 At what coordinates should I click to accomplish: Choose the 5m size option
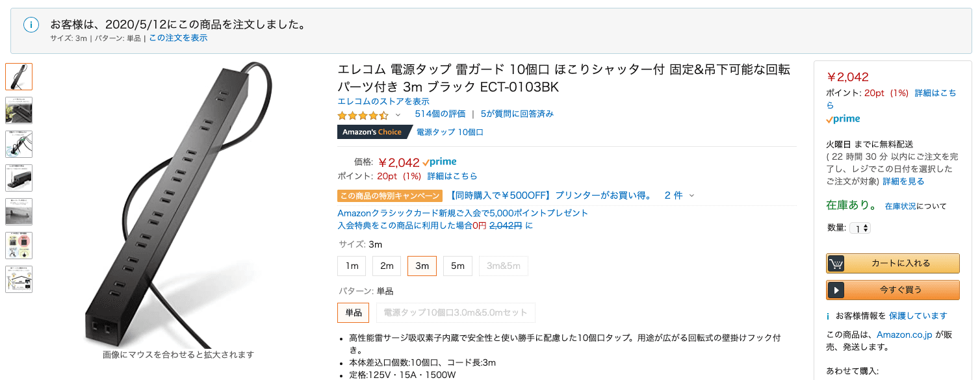458,266
